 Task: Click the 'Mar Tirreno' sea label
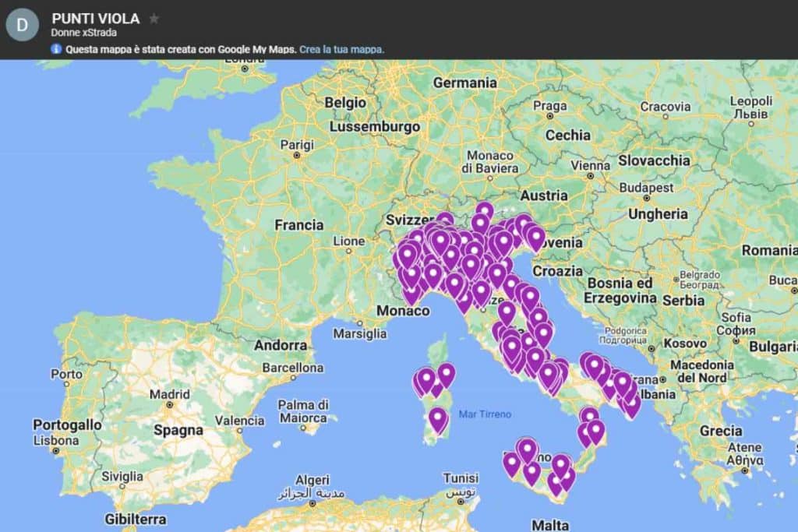click(485, 414)
